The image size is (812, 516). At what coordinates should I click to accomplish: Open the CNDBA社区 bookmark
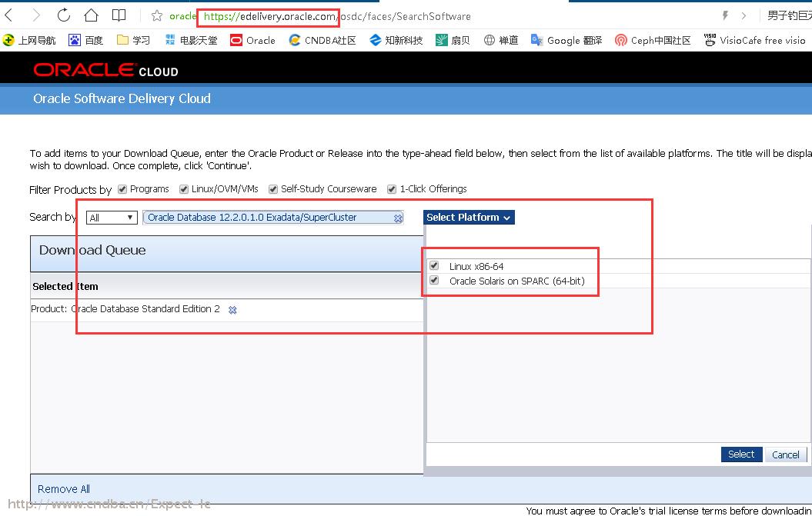(322, 40)
